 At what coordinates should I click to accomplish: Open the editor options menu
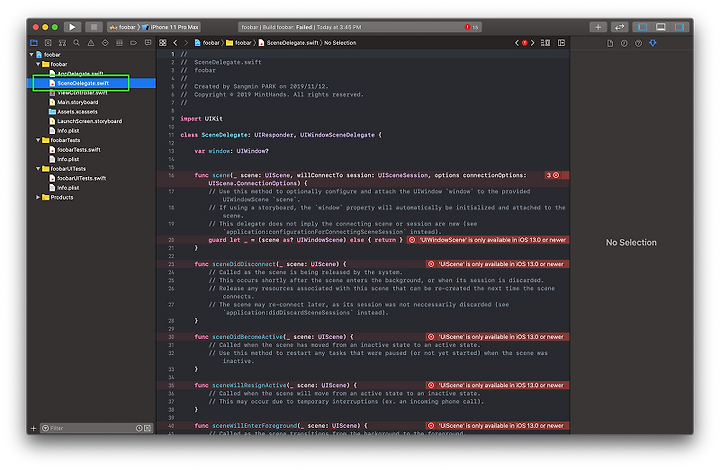546,43
